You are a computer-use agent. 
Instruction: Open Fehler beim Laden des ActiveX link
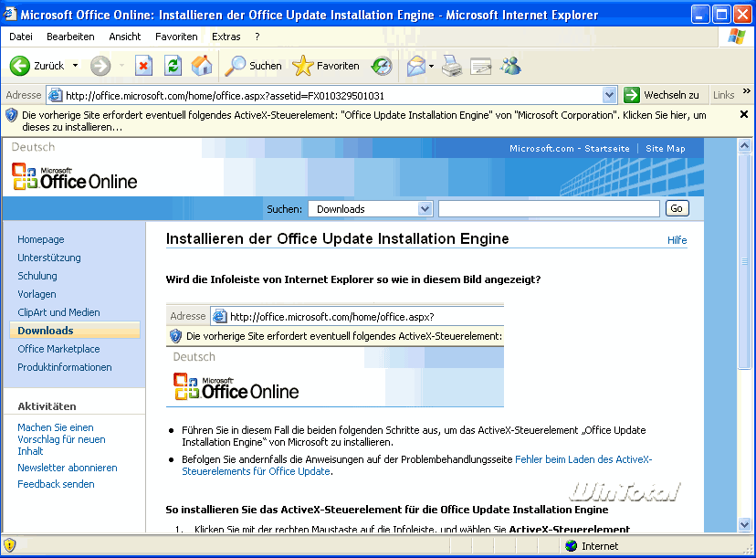(x=583, y=459)
